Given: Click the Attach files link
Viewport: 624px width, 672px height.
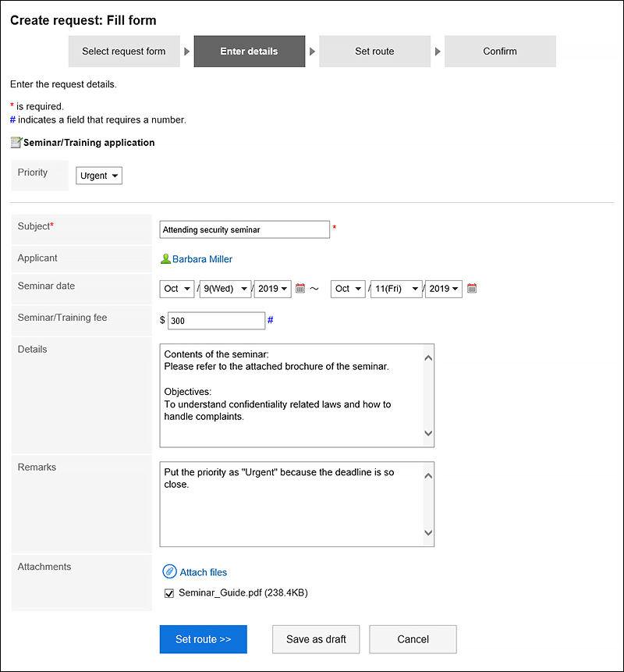Looking at the screenshot, I should pos(204,572).
